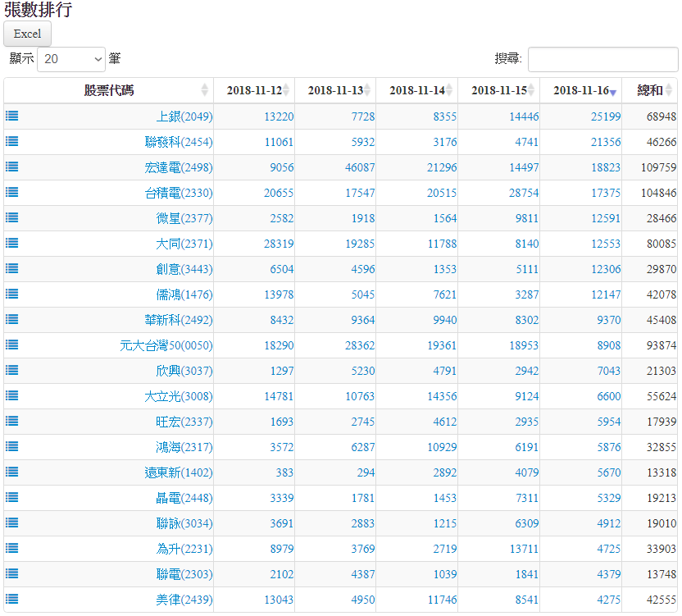Open the 元大台灣50(0050) stock link
Image resolution: width=682 pixels, height=616 pixels.
pyautogui.click(x=166, y=345)
